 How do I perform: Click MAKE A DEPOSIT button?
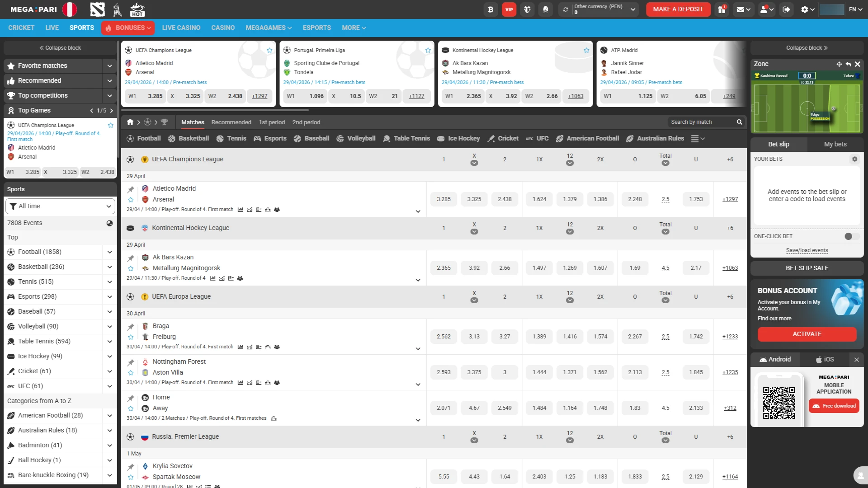tap(678, 9)
